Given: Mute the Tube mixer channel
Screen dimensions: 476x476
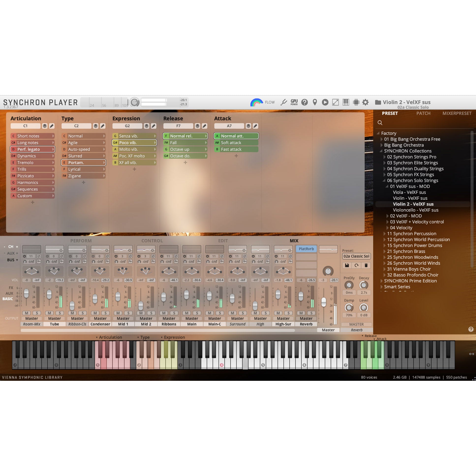Looking at the screenshot, I should coord(49,313).
